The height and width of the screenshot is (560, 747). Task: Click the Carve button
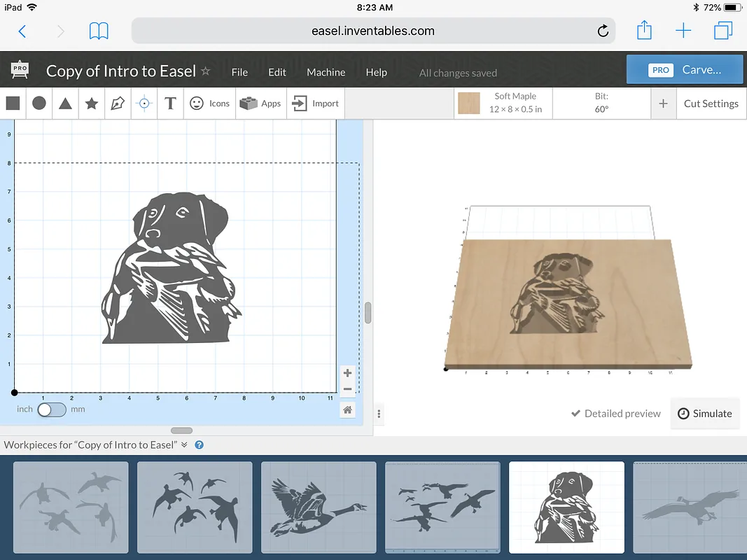pyautogui.click(x=684, y=70)
